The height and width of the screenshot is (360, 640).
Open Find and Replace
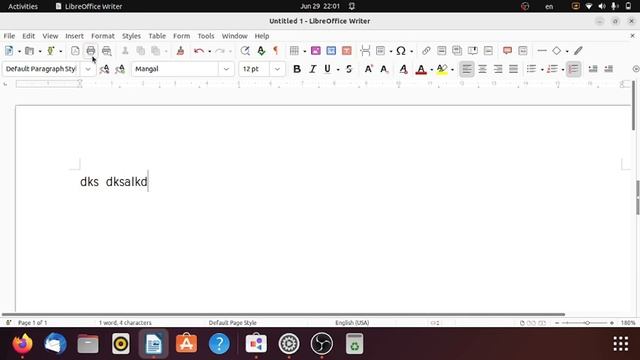[245, 51]
